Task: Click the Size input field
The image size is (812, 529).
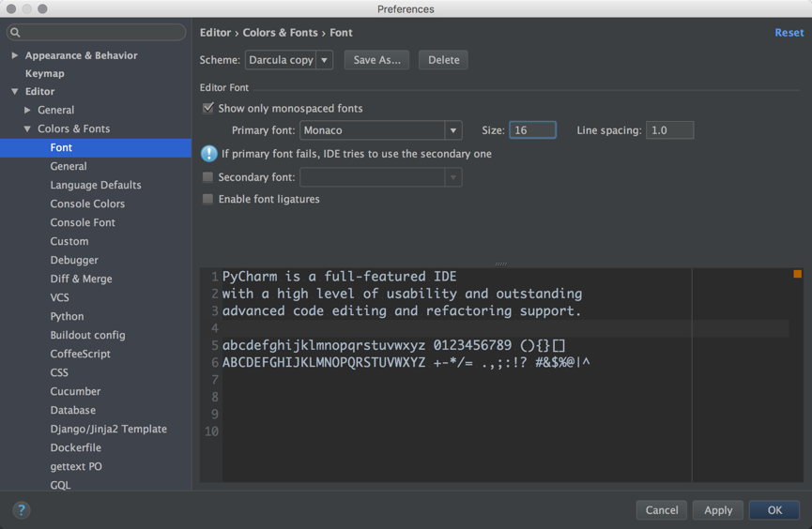Action: coord(532,130)
